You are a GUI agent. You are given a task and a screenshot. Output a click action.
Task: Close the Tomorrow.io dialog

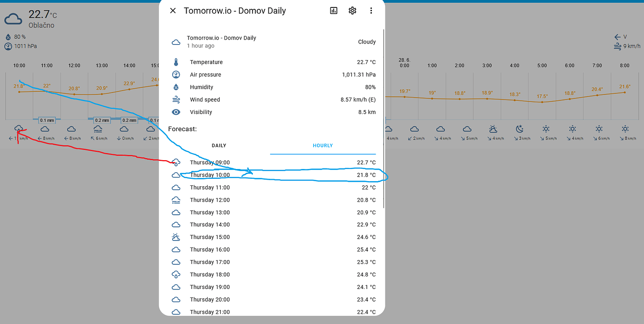[173, 11]
